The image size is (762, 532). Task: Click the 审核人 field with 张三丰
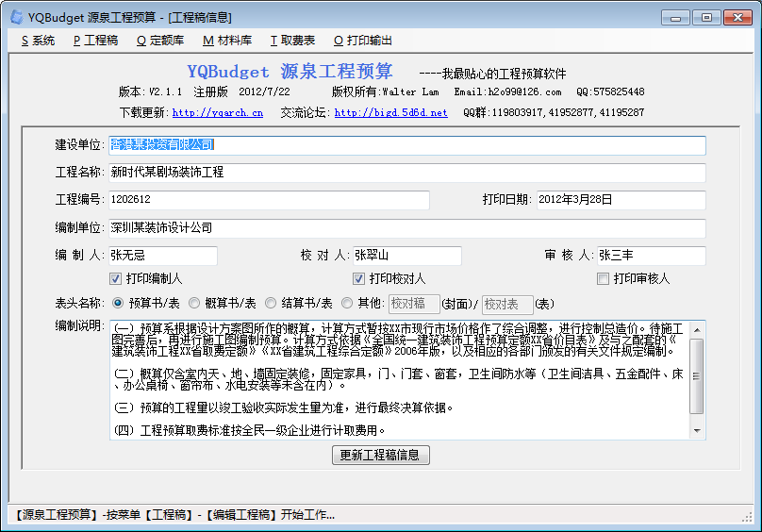(652, 256)
